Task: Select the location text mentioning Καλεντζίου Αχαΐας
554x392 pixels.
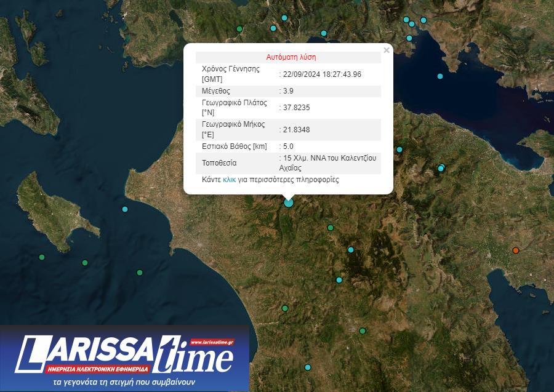Action: tap(326, 162)
